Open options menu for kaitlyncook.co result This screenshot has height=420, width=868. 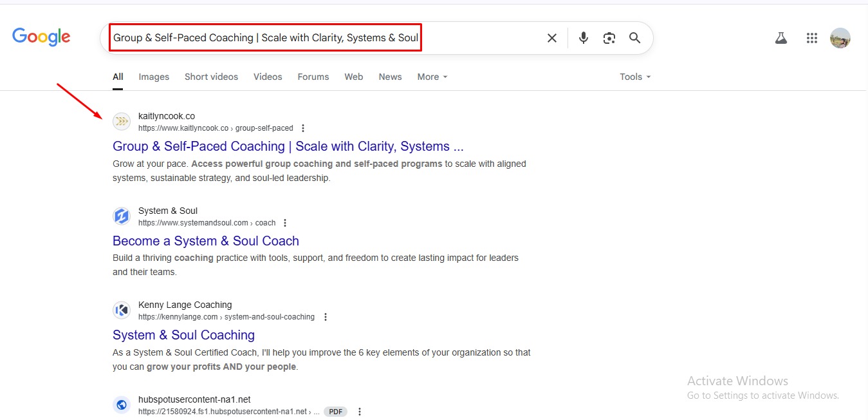pos(303,128)
